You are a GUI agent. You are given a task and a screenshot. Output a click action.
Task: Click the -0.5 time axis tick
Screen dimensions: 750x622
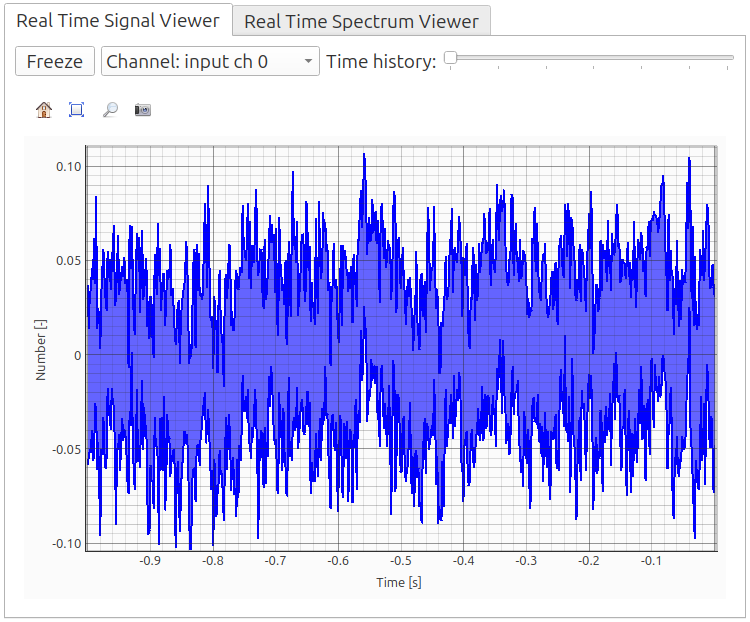click(401, 561)
